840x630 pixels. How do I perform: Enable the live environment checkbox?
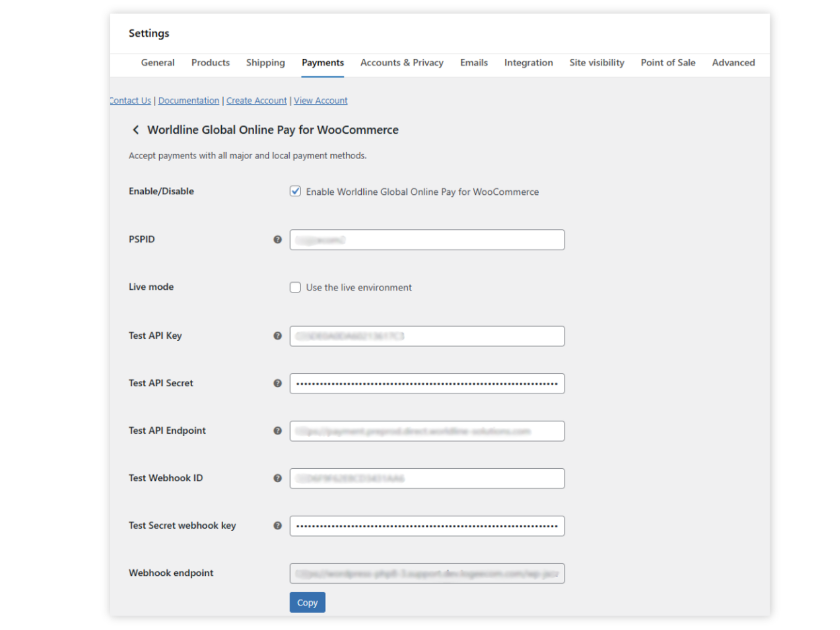[x=295, y=287]
